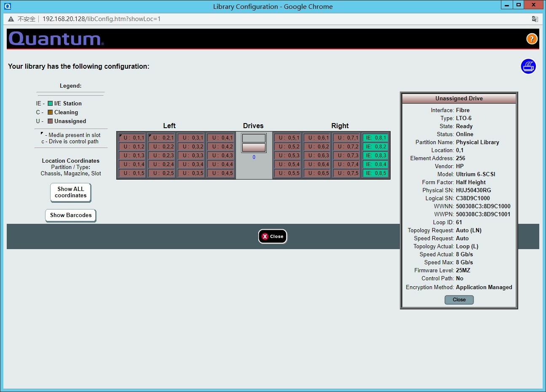Select slot U: 0,1,2
The image size is (546, 392).
(132, 147)
